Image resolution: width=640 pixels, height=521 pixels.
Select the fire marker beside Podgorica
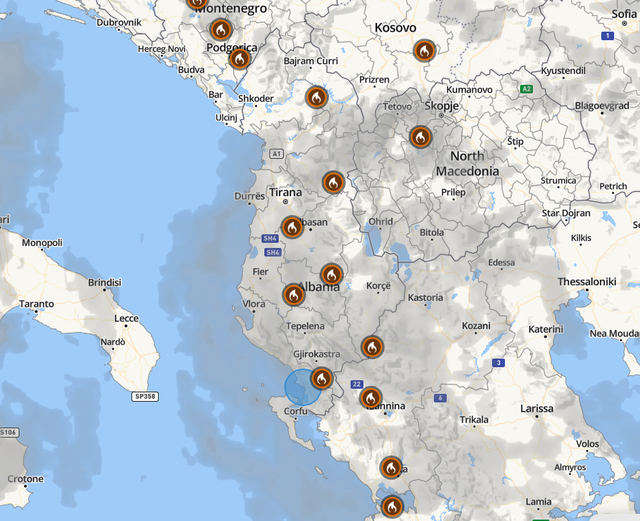[x=239, y=59]
